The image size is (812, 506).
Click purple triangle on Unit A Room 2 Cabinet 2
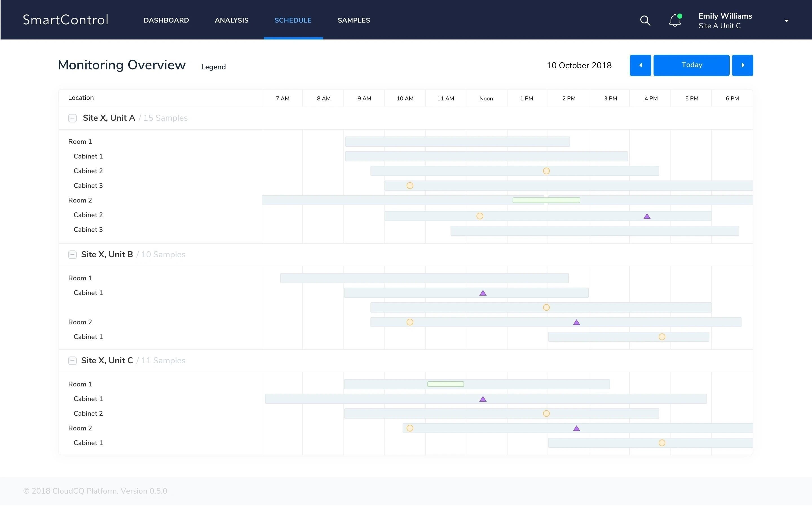point(647,217)
